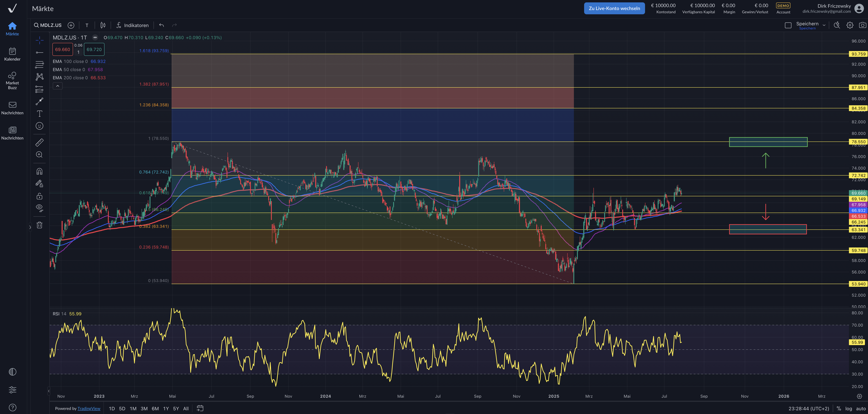The height and width of the screenshot is (414, 868).
Task: Toggle the layout checkbox beside Speichern
Action: coord(788,25)
